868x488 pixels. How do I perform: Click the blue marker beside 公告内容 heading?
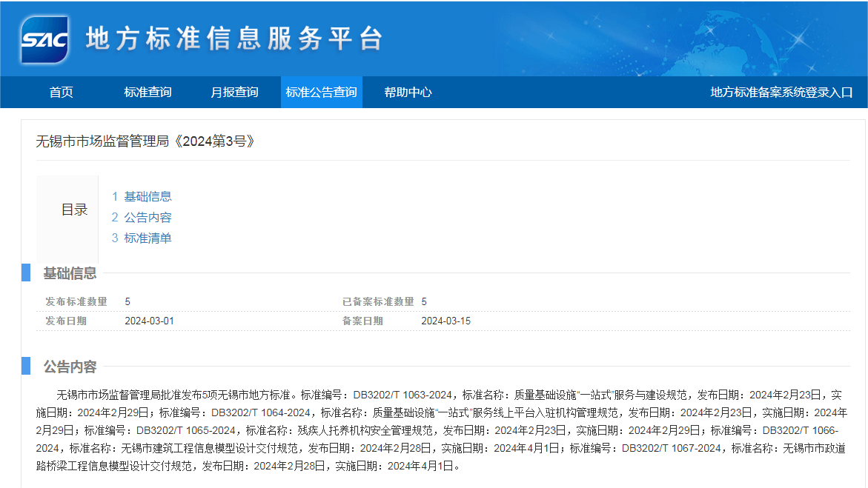(x=26, y=367)
